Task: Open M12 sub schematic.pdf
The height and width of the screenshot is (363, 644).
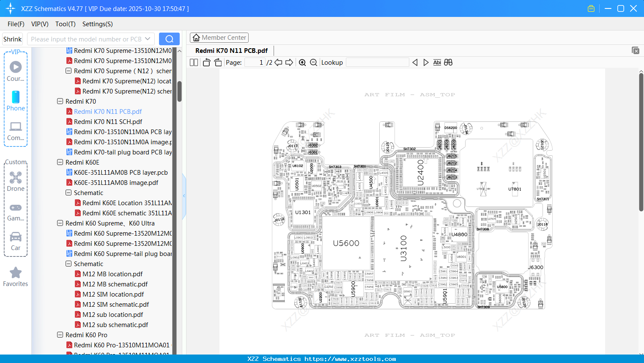Action: click(112, 325)
